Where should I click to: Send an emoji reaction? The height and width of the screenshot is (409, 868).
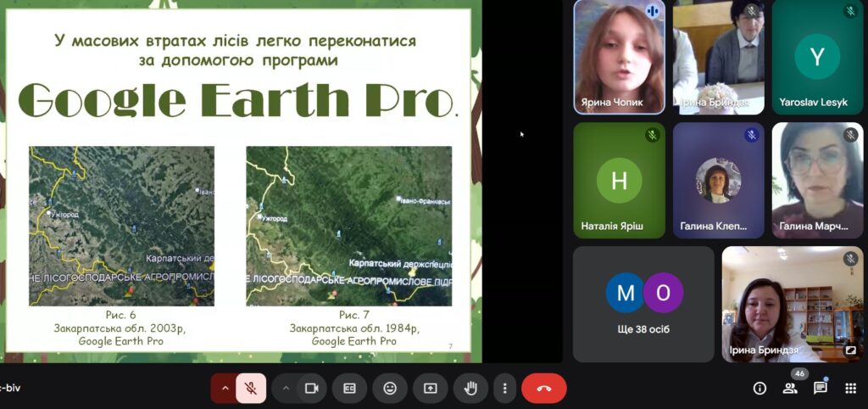point(390,388)
